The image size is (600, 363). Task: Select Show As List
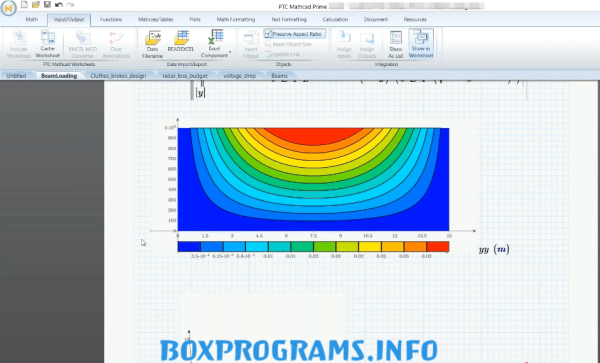click(396, 44)
